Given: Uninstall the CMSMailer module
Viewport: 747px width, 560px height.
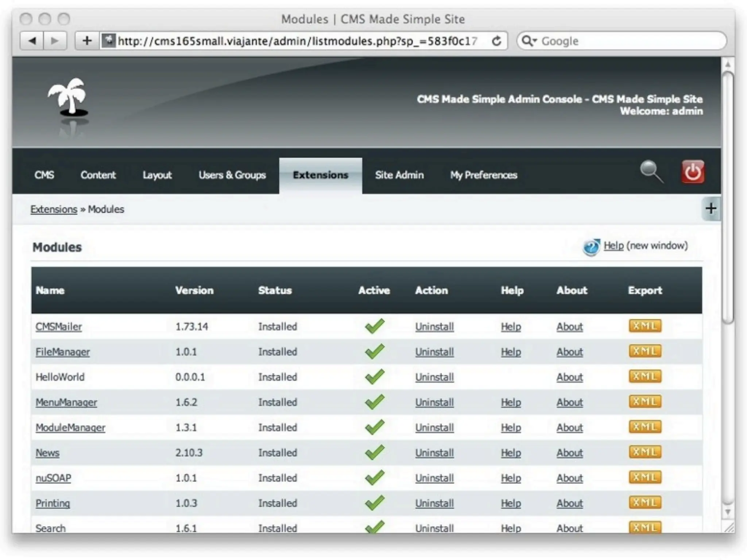Looking at the screenshot, I should (x=434, y=326).
